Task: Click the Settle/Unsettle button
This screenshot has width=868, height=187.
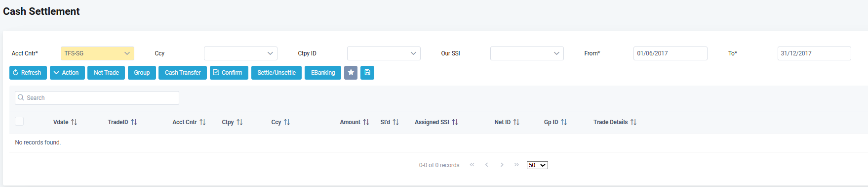Action: (x=276, y=73)
